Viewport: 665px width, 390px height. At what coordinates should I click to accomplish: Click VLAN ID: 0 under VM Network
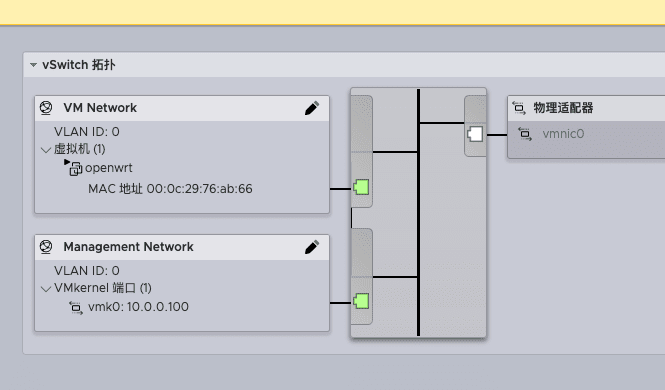pos(87,132)
